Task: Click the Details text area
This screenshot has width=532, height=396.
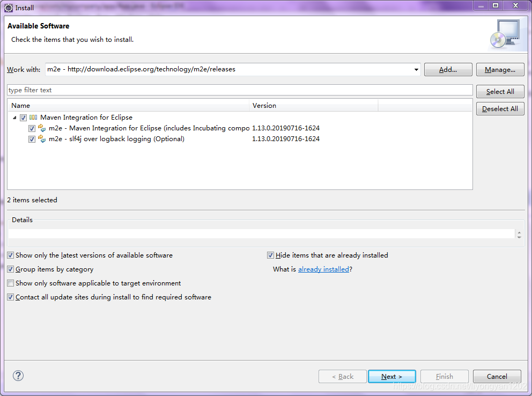Action: pyautogui.click(x=261, y=233)
